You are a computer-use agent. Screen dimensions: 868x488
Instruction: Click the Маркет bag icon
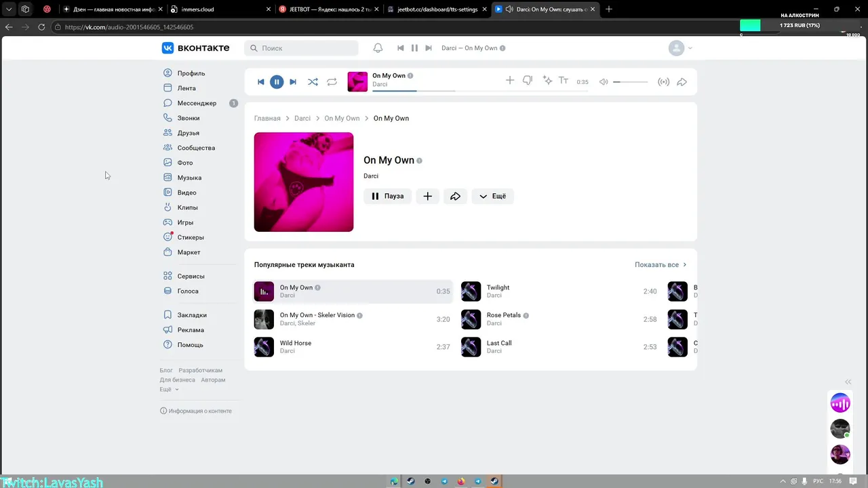tap(167, 252)
